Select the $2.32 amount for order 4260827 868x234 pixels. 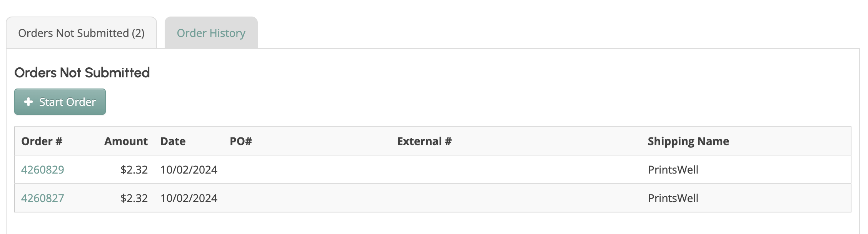134,198
